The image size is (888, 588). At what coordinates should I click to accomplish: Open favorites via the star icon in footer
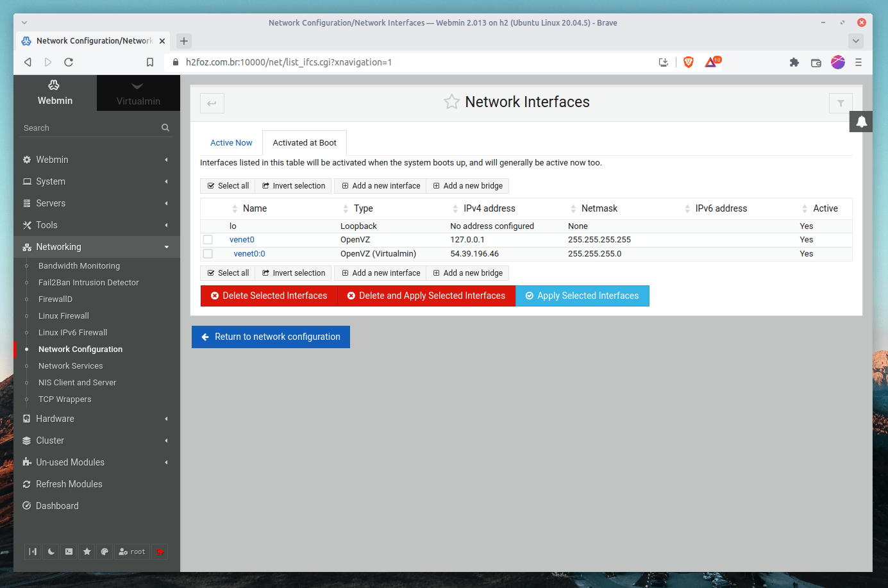[87, 551]
